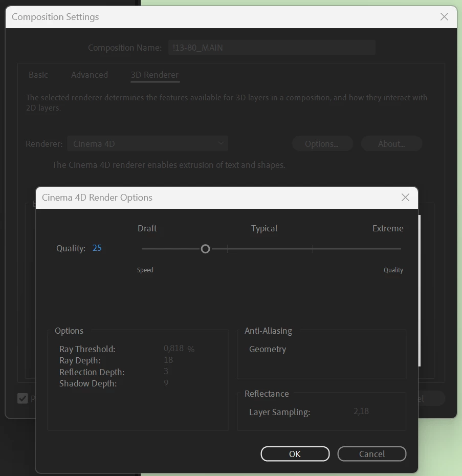Click the Options... button in Composition Settings
The image size is (462, 476).
[x=322, y=144]
